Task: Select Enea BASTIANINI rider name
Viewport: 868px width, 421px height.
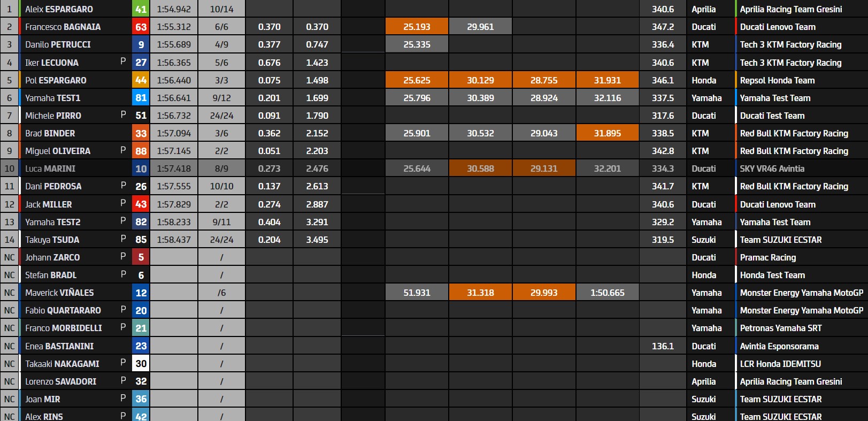Action: pos(59,346)
